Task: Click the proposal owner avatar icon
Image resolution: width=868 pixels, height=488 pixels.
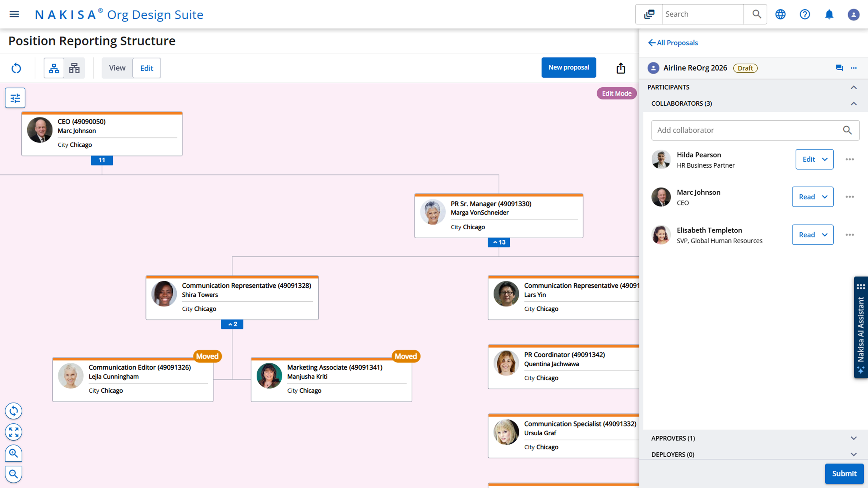Action: [x=653, y=68]
